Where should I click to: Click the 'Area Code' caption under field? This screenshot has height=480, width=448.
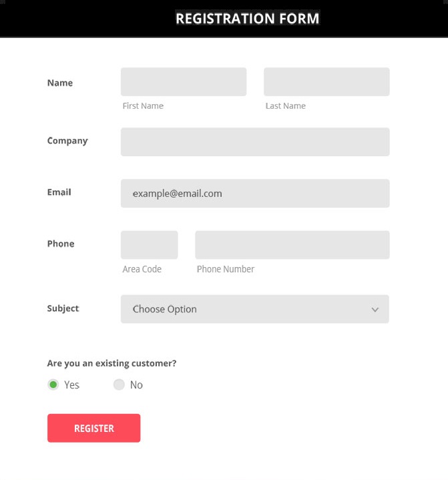142,269
